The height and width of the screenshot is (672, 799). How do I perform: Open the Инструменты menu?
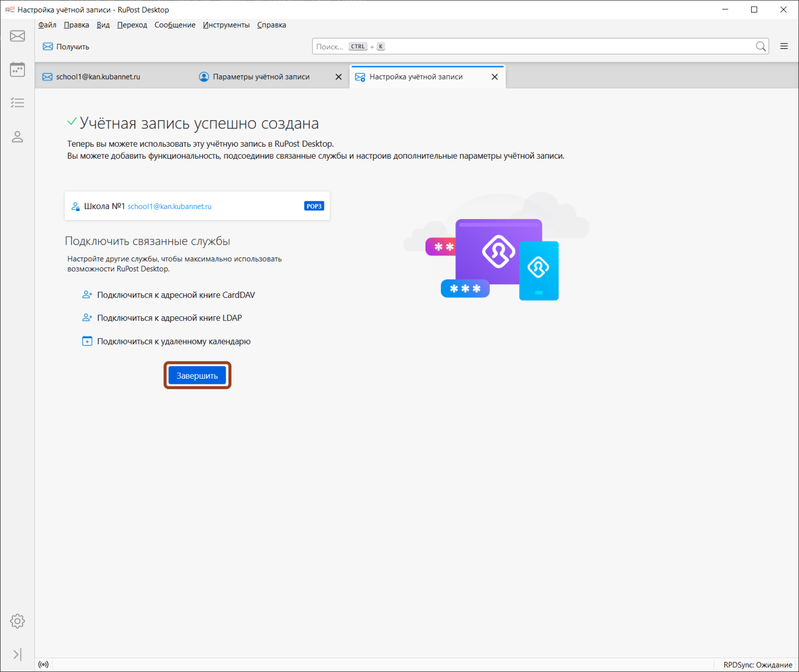coord(226,25)
